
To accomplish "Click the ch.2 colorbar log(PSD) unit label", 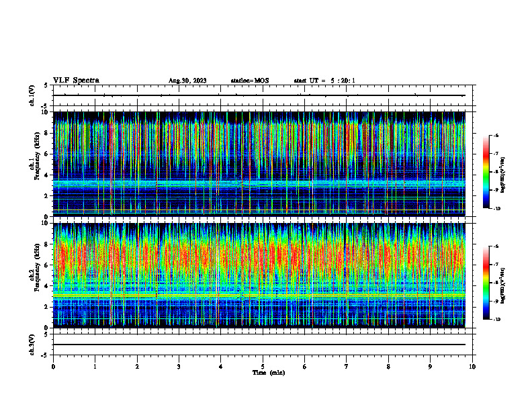I will pyautogui.click(x=503, y=285).
